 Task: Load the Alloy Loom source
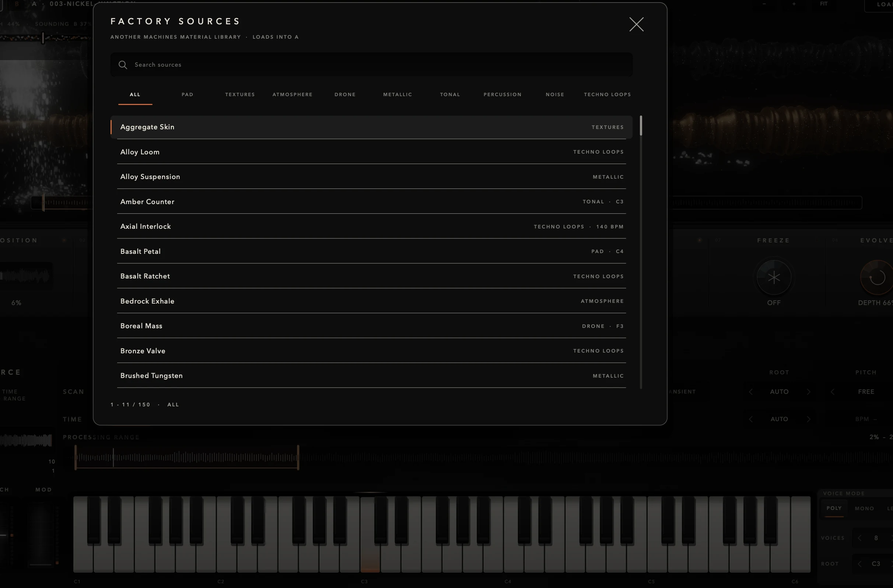coord(371,152)
